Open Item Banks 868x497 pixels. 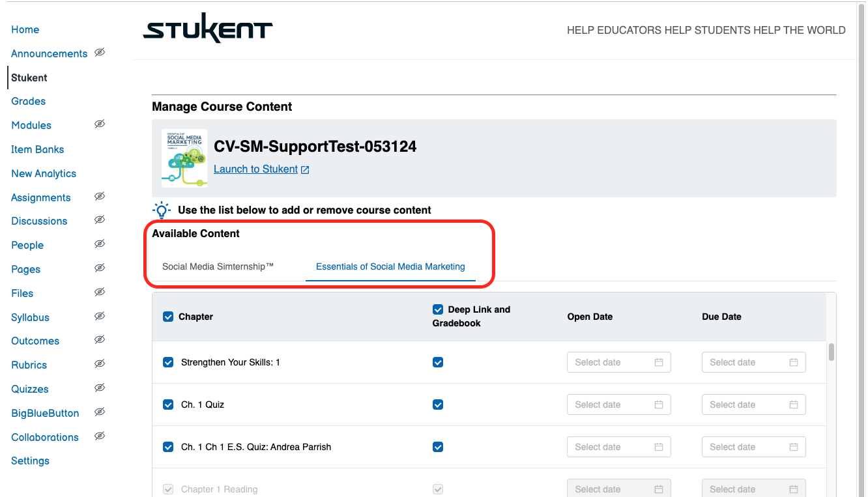[37, 149]
